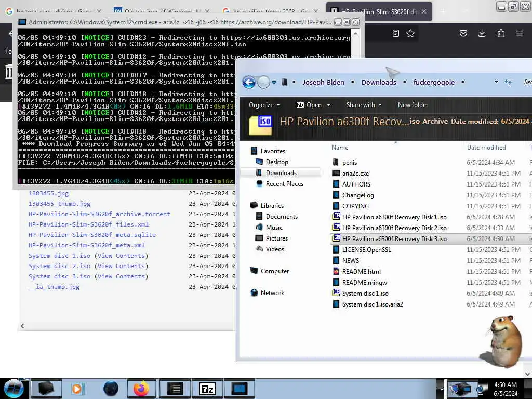Select HP Pavilion a6300f Recovery Disk 2.iso icon

pyautogui.click(x=336, y=227)
